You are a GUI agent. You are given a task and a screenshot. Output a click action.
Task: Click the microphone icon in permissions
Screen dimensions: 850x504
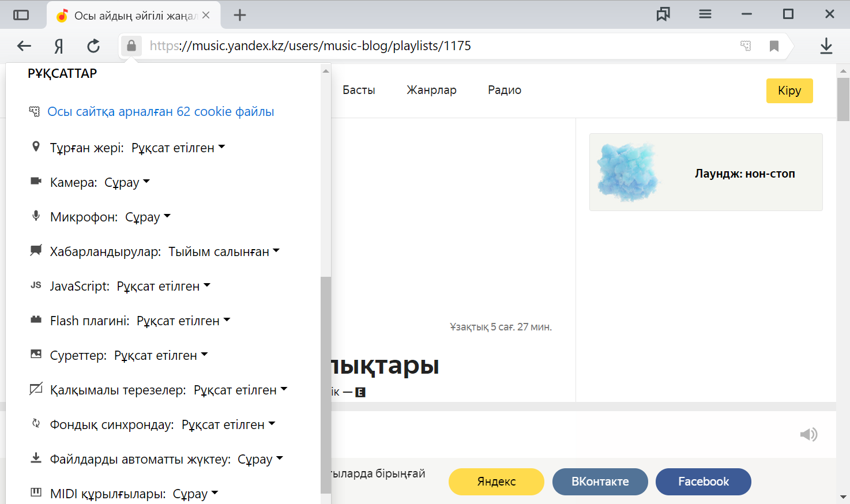point(36,216)
